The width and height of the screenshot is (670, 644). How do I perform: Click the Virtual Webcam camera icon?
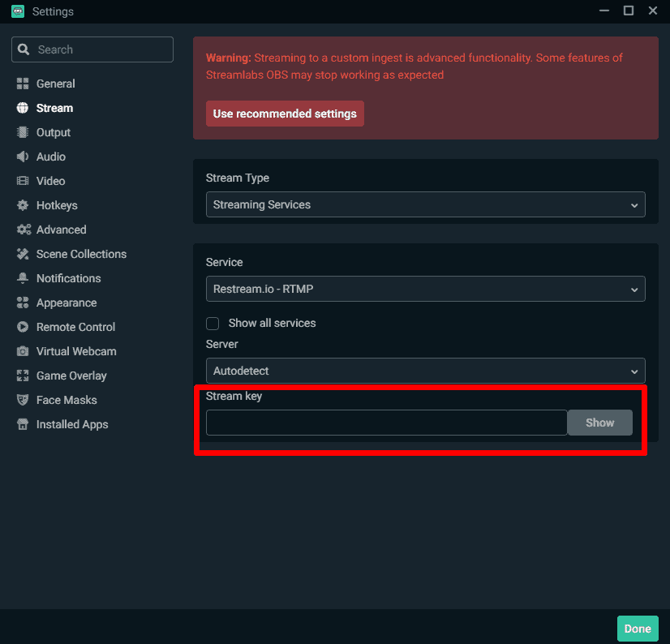pyautogui.click(x=23, y=352)
